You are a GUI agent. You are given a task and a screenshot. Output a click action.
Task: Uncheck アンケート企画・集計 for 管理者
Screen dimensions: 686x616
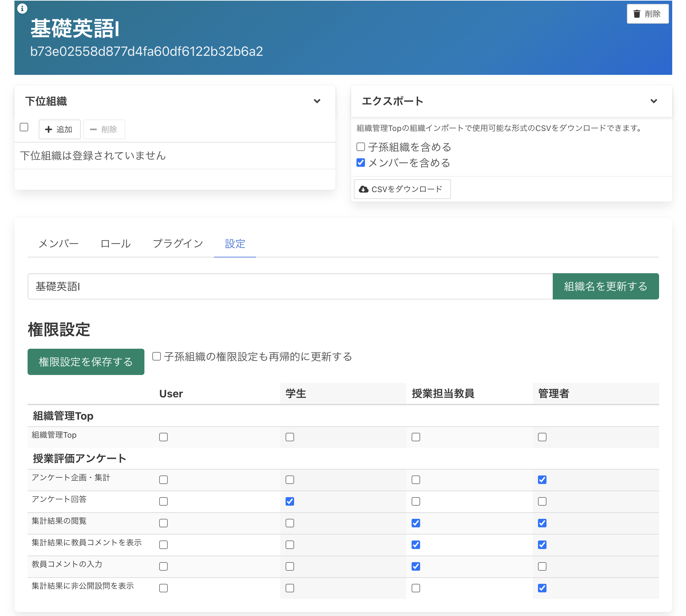542,480
